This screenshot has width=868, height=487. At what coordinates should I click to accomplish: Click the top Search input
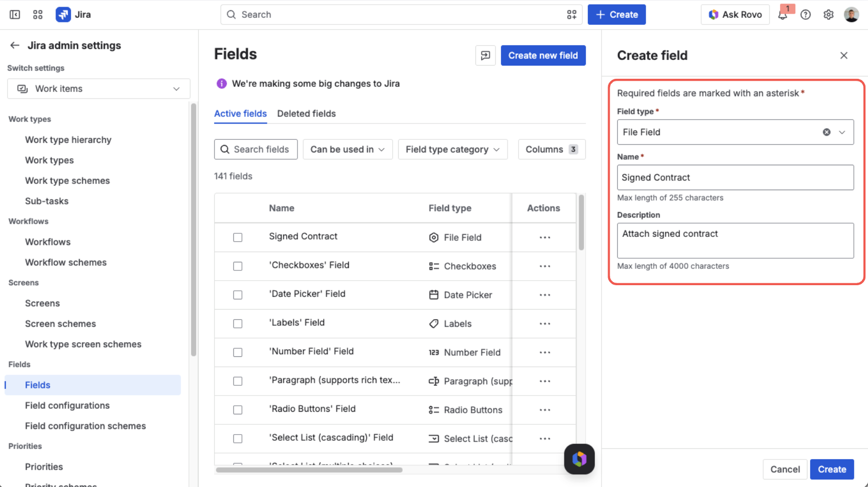401,15
